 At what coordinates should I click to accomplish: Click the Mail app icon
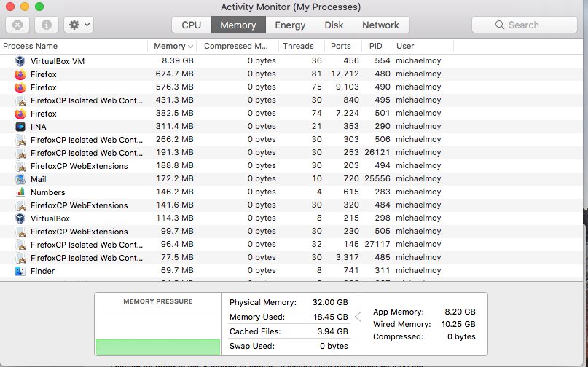click(x=20, y=179)
